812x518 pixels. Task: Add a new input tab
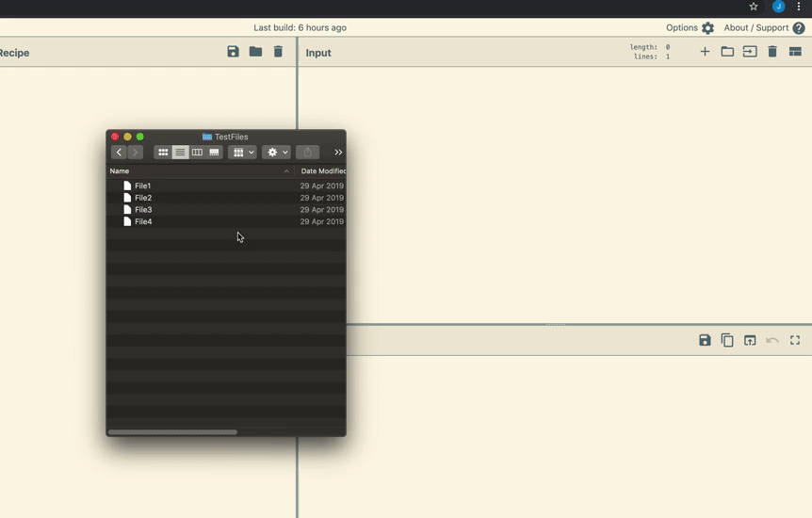705,52
